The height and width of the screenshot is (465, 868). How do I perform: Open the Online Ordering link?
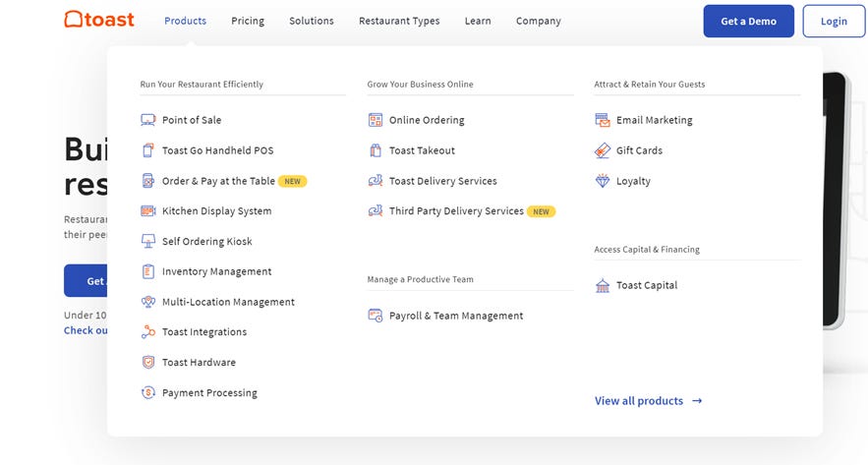pyautogui.click(x=427, y=120)
